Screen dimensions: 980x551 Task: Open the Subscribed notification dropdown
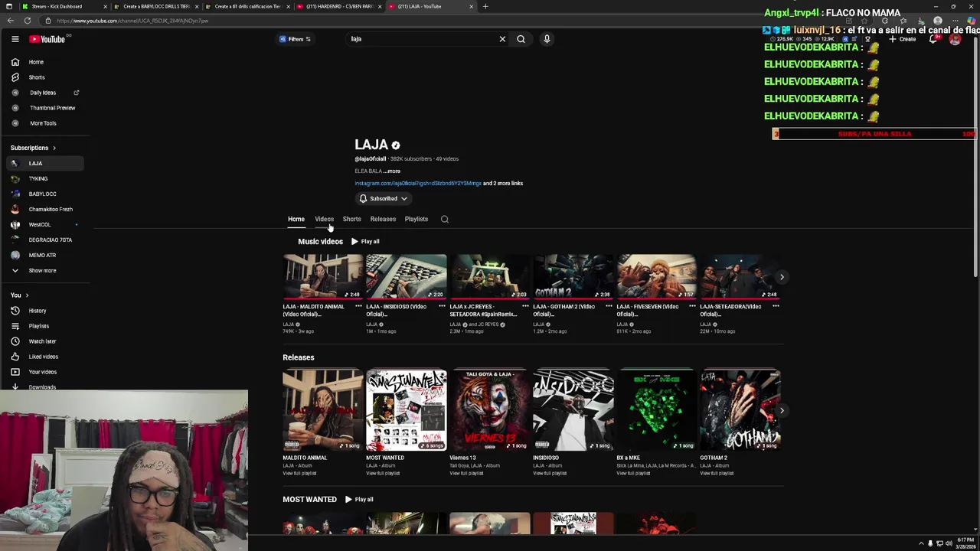pyautogui.click(x=383, y=198)
